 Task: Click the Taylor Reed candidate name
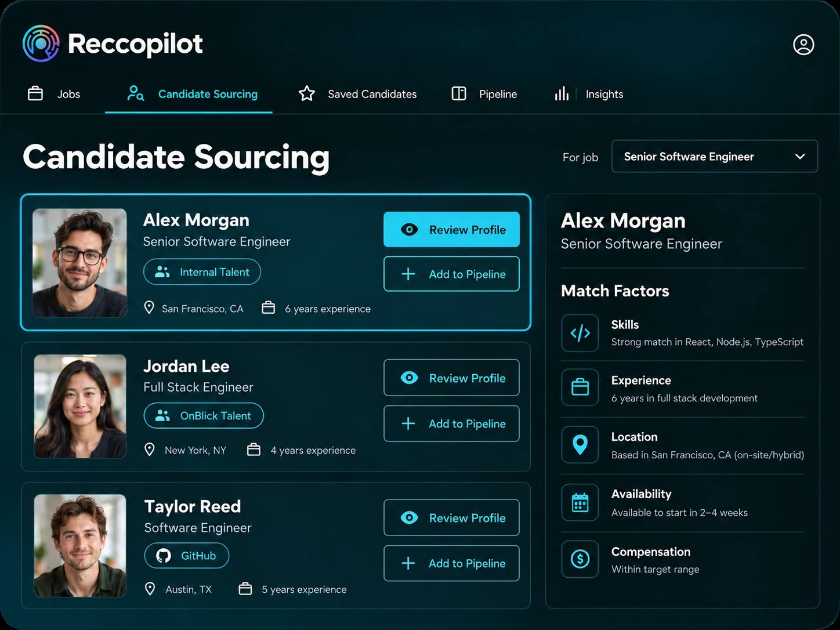[x=193, y=506]
